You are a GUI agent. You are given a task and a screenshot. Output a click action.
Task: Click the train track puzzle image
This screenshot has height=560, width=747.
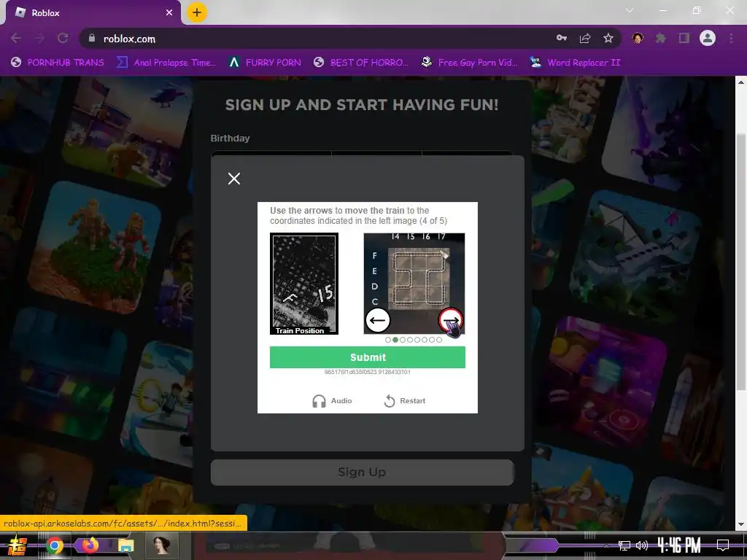(414, 284)
